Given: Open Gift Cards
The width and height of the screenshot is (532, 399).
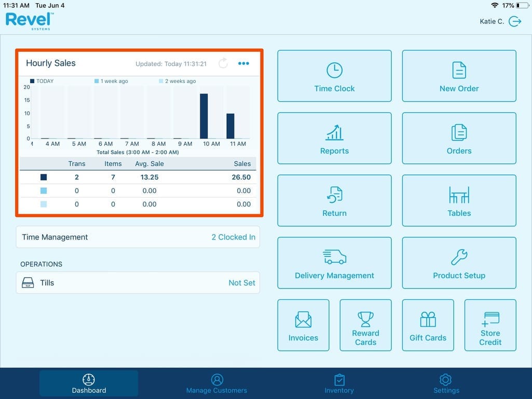Looking at the screenshot, I should (x=428, y=325).
